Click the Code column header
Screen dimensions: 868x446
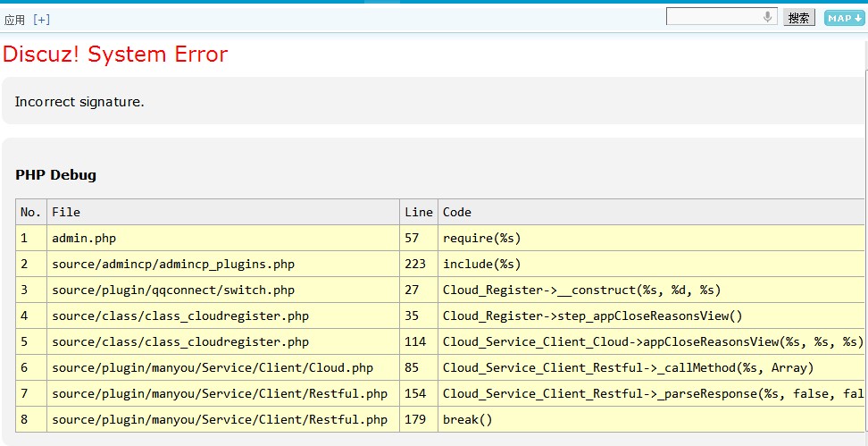coord(457,212)
